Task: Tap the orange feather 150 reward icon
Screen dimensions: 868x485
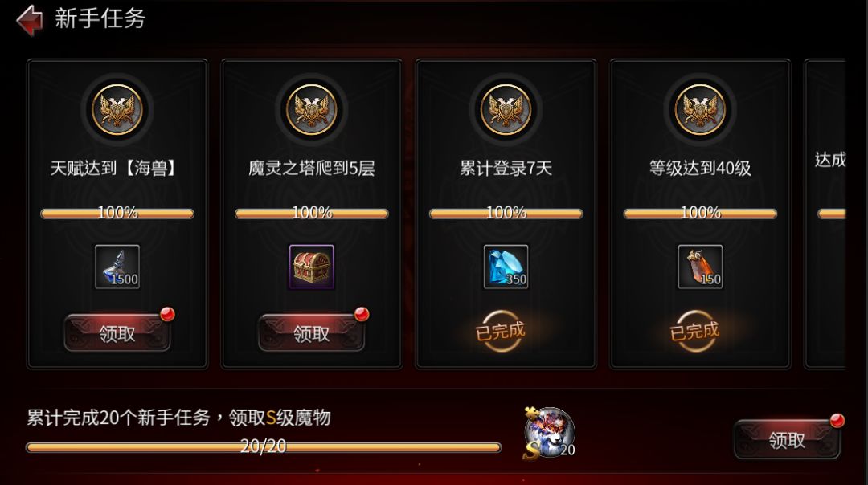Action: pyautogui.click(x=700, y=267)
